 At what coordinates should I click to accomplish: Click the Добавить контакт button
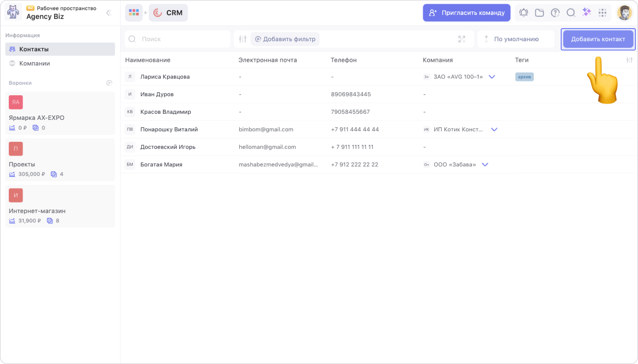click(x=598, y=39)
